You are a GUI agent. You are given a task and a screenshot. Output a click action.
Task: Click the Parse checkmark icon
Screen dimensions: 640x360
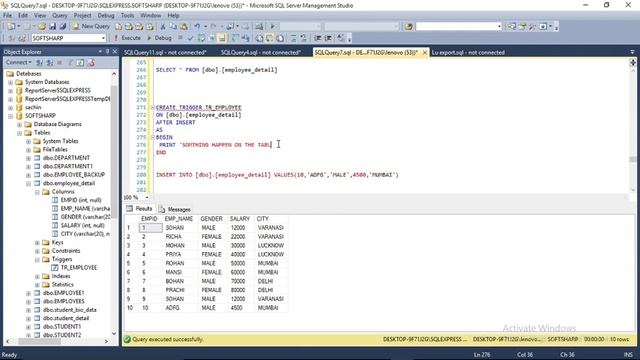tap(190, 38)
